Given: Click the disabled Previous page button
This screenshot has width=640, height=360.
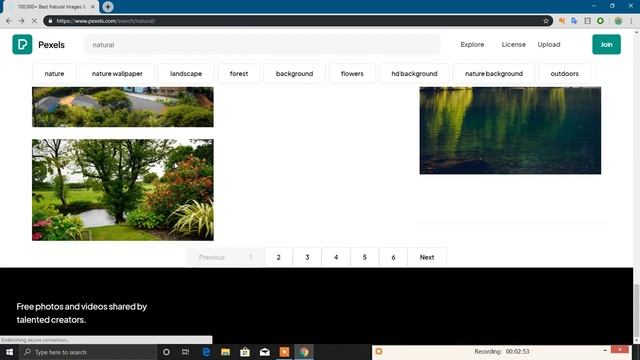Looking at the screenshot, I should coord(212,257).
